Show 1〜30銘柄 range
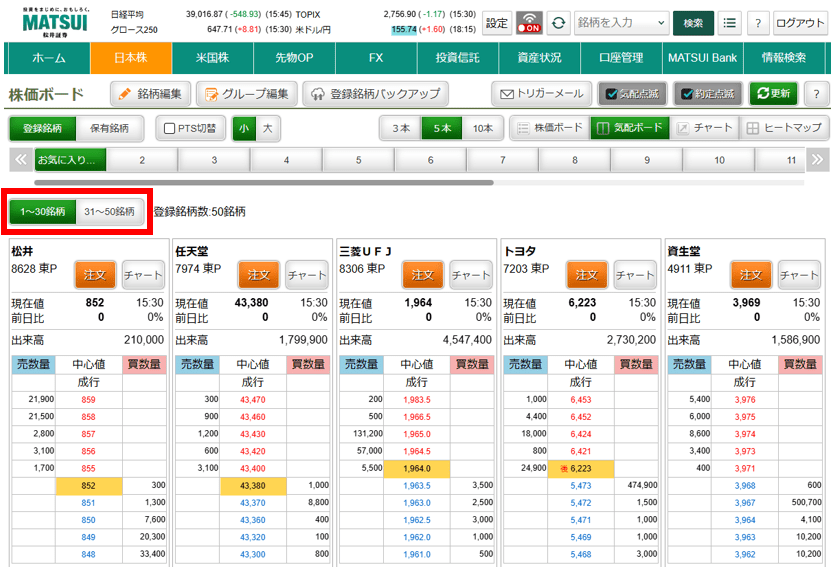The width and height of the screenshot is (833, 570). pos(42,211)
